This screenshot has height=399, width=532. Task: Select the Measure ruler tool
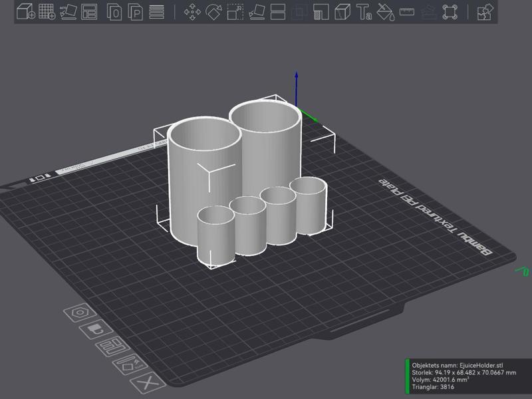coord(407,11)
